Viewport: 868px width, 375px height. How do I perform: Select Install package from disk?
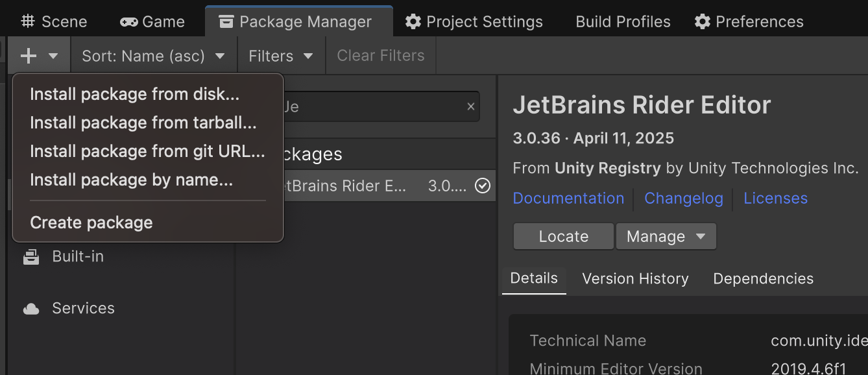pyautogui.click(x=134, y=95)
